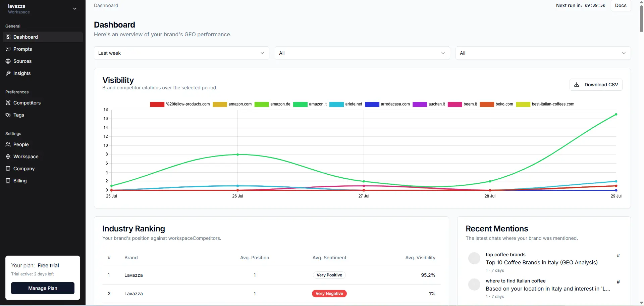Click the Tags icon
Screen dimensions: 644x306
click(8, 115)
